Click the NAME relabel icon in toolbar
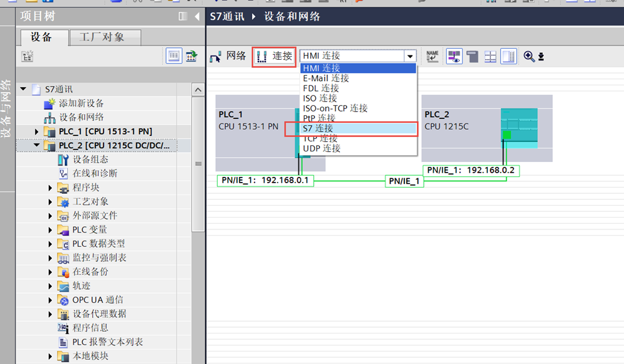The height and width of the screenshot is (364, 624). tap(432, 56)
